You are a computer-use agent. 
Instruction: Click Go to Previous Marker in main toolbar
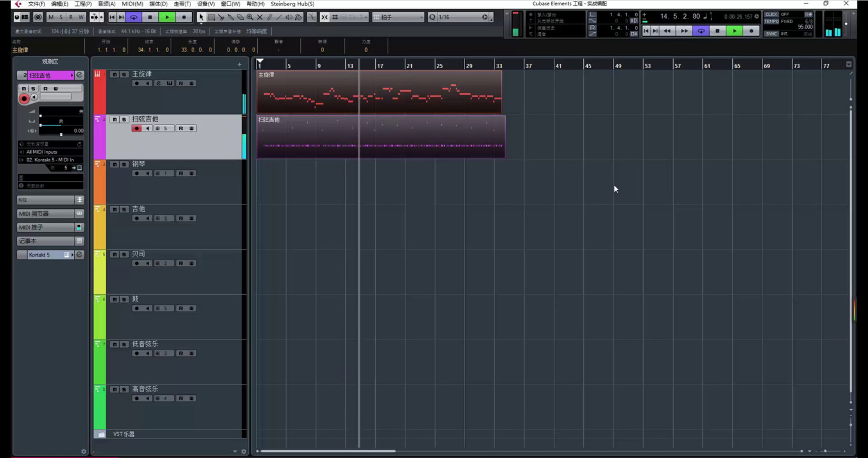click(112, 17)
